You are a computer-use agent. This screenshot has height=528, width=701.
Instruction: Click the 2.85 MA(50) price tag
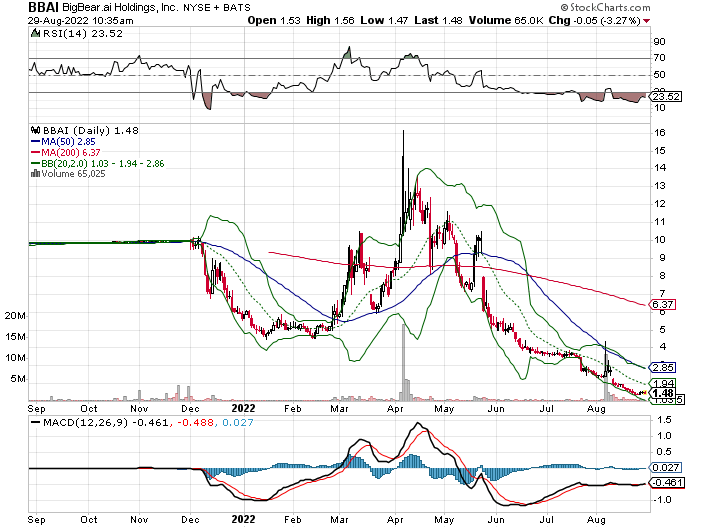tap(663, 367)
